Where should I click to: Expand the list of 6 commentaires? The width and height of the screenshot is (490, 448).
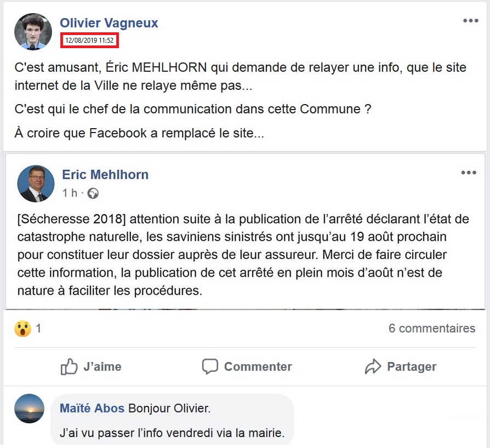click(432, 329)
